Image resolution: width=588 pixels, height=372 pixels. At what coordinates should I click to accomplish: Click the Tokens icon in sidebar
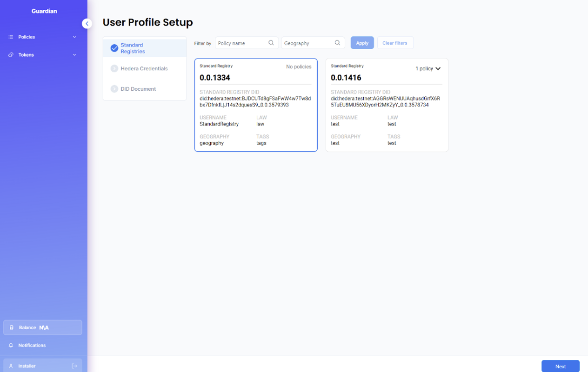[x=11, y=55]
